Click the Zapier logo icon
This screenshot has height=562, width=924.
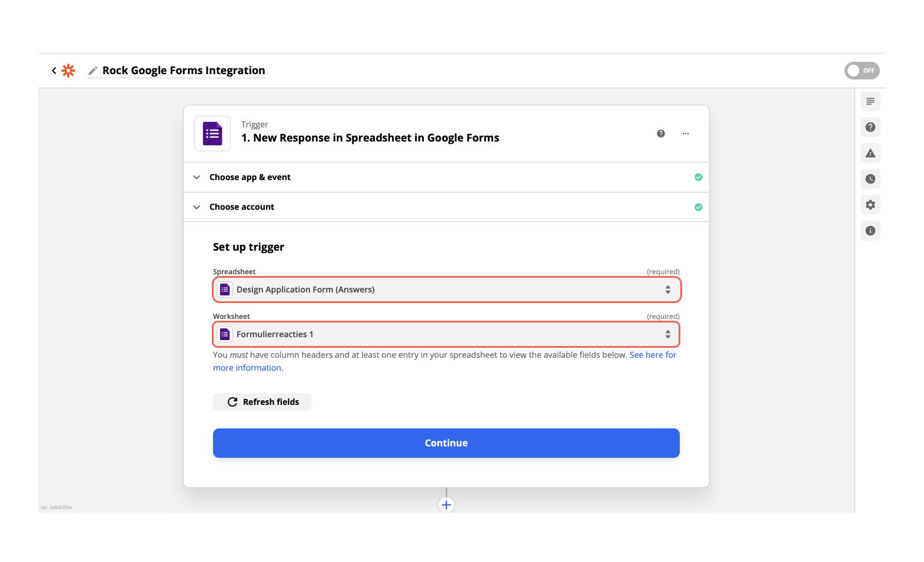(x=69, y=71)
